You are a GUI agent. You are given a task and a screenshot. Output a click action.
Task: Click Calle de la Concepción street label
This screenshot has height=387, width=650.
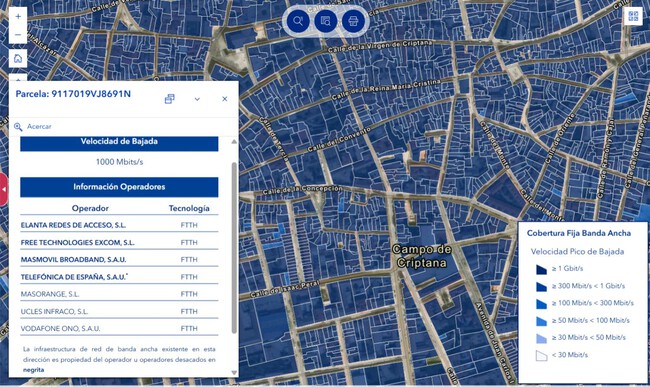point(303,190)
